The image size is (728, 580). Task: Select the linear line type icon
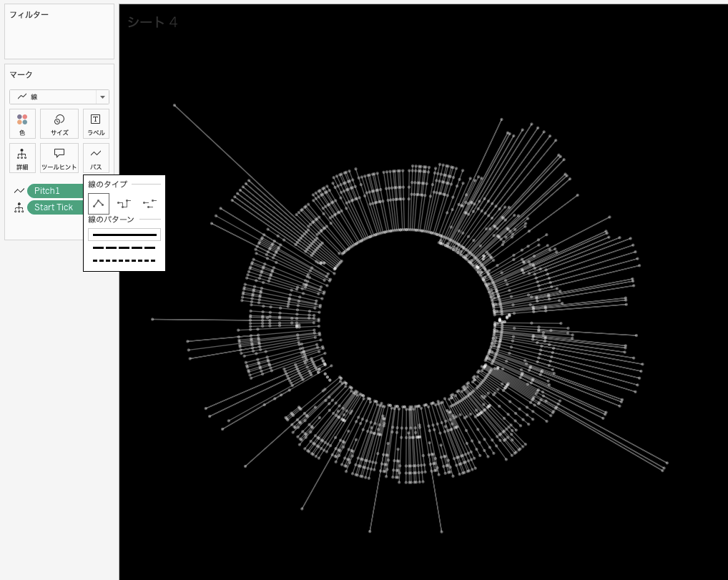(x=99, y=203)
